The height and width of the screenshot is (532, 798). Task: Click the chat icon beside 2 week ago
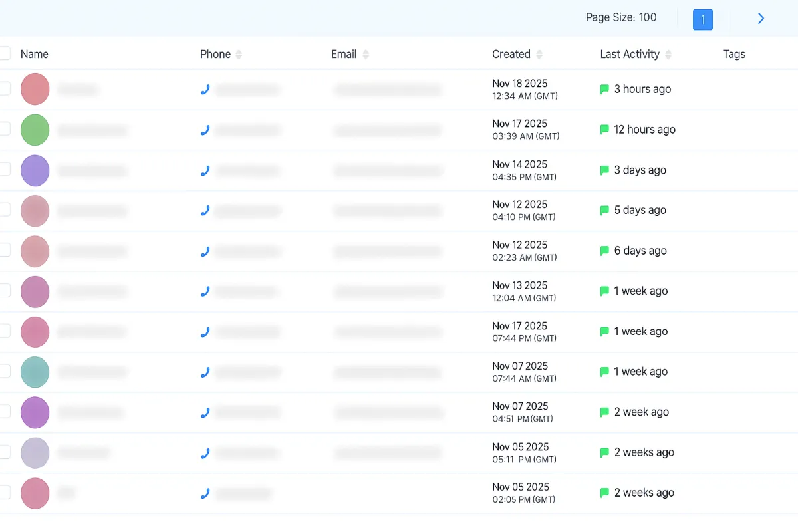click(604, 412)
